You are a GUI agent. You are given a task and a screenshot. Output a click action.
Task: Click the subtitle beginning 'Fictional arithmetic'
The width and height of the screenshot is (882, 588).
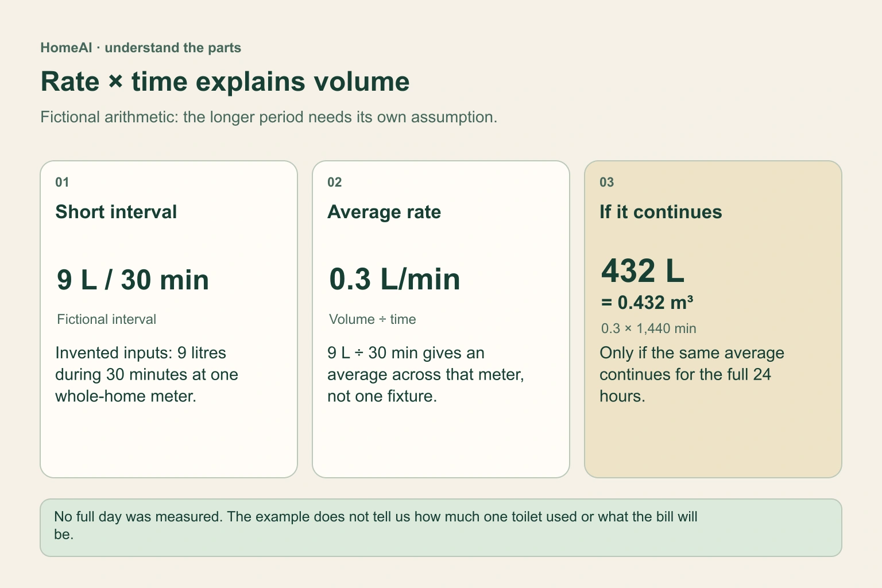pyautogui.click(x=269, y=117)
